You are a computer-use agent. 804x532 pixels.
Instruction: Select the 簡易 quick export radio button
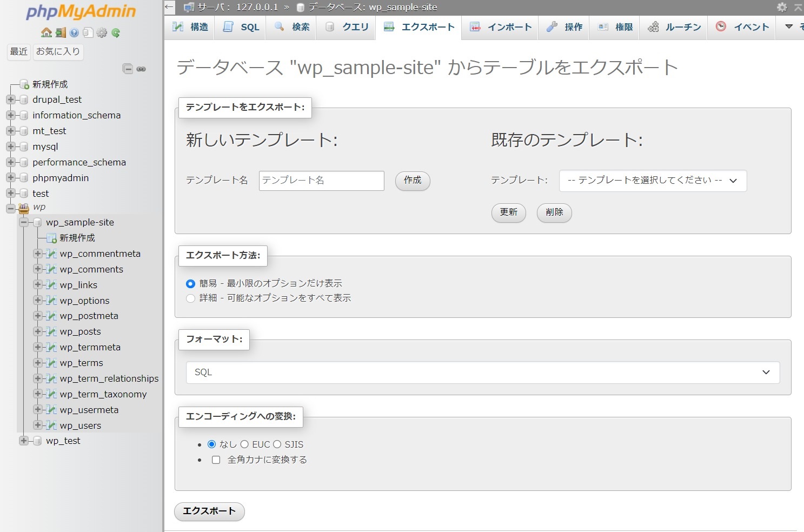[190, 283]
